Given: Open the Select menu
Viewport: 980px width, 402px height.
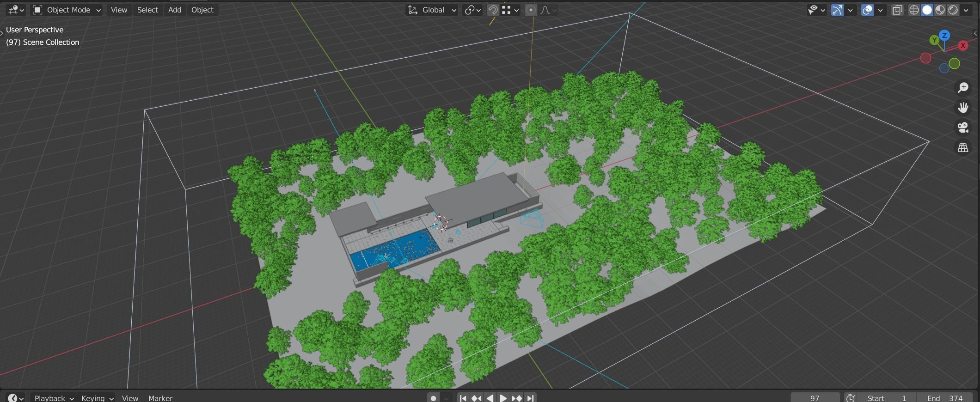Looking at the screenshot, I should tap(147, 10).
